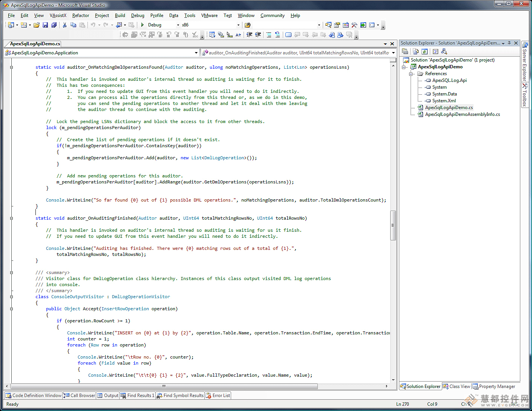Save the current file with disk icon
Image resolution: width=532 pixels, height=411 pixels.
[x=45, y=25]
